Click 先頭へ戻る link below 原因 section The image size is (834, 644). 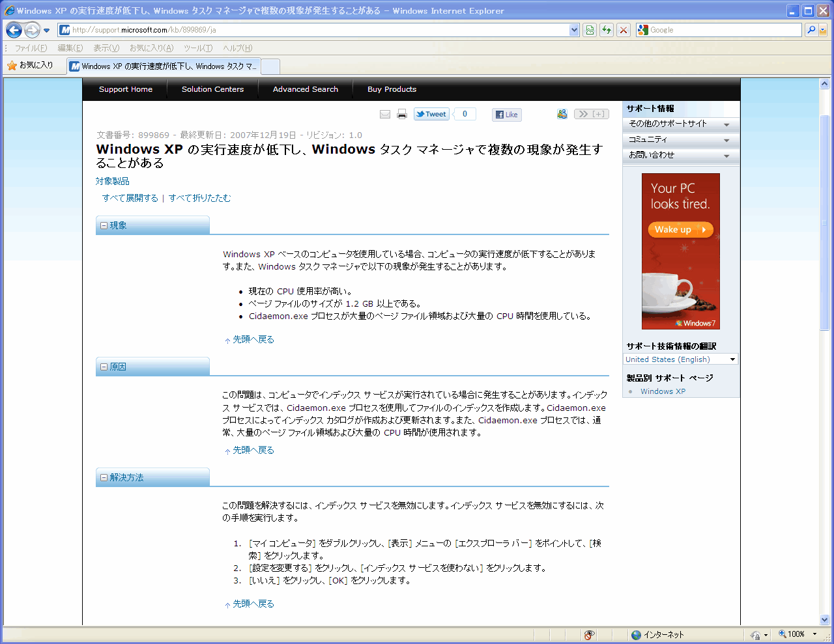[x=253, y=451]
